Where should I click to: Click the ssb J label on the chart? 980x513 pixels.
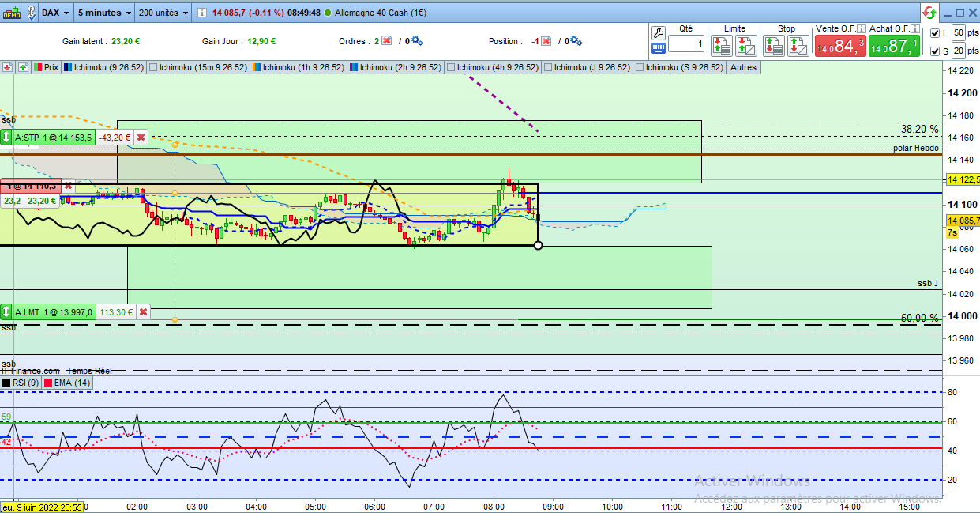pos(928,283)
